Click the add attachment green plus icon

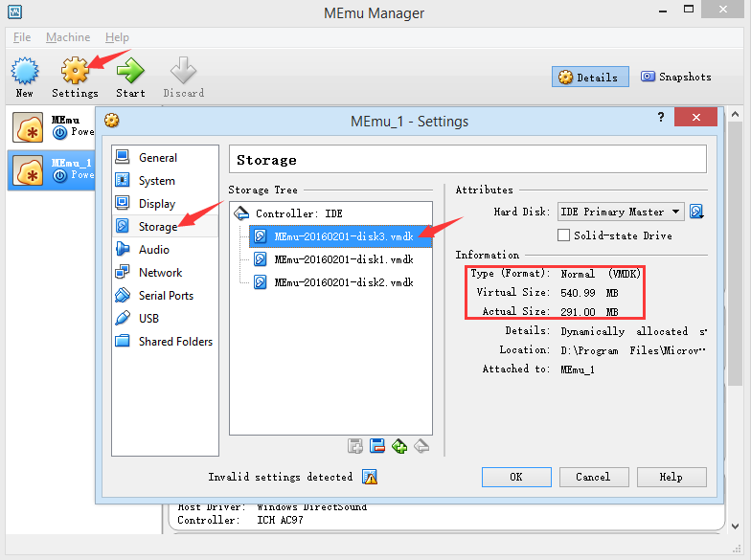[x=399, y=445]
